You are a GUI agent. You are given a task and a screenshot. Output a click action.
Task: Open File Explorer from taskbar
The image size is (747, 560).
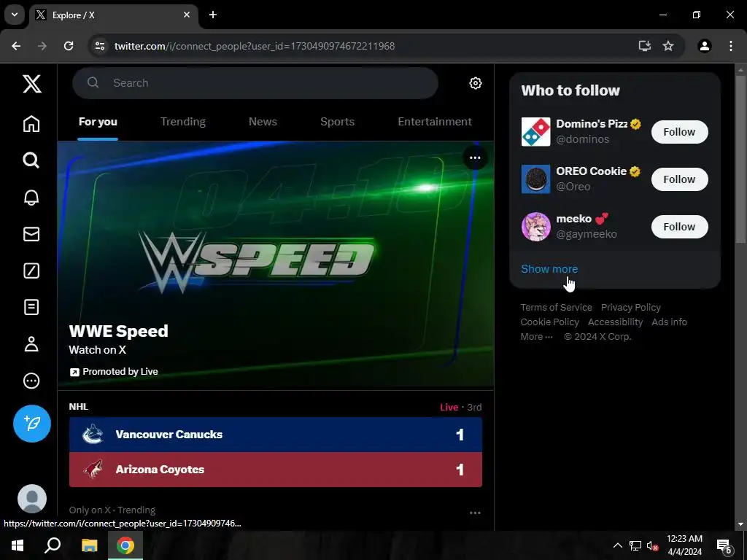(x=89, y=545)
